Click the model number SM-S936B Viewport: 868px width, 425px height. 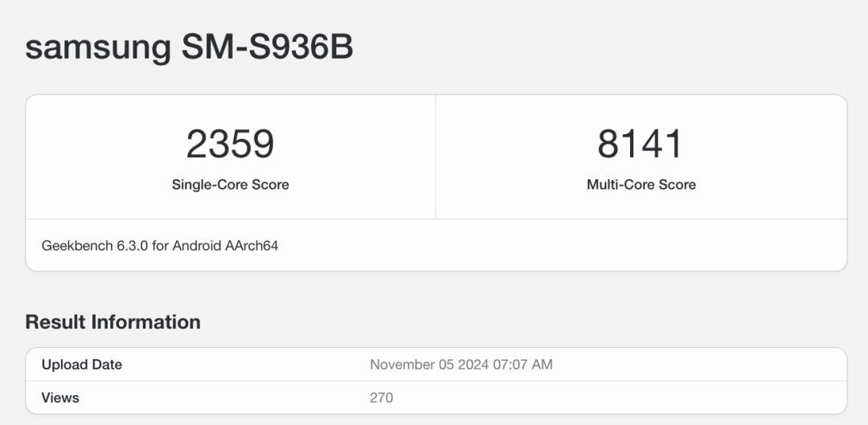[x=267, y=47]
